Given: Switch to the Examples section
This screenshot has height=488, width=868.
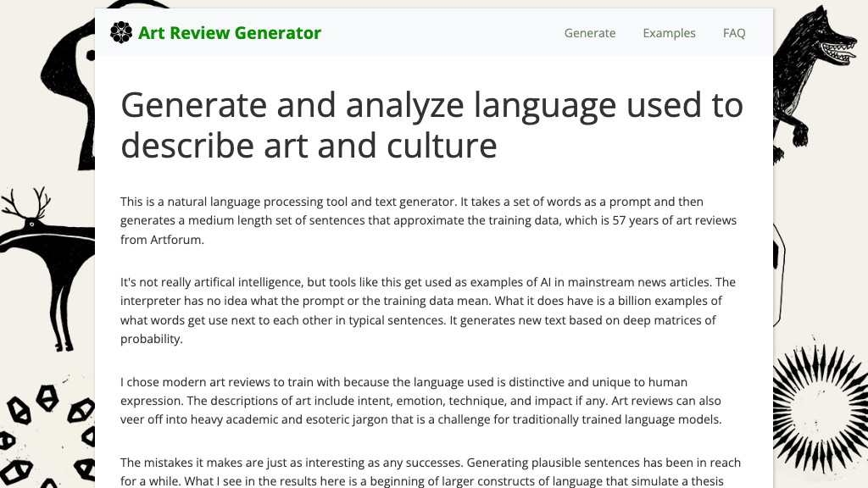Looking at the screenshot, I should point(669,33).
